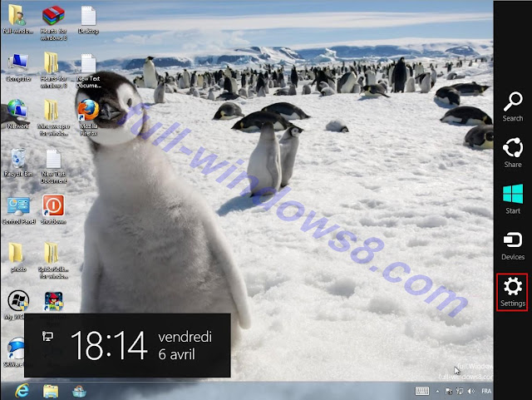Image resolution: width=532 pixels, height=400 pixels.
Task: Click the 'vendredi' day text
Action: (x=185, y=337)
